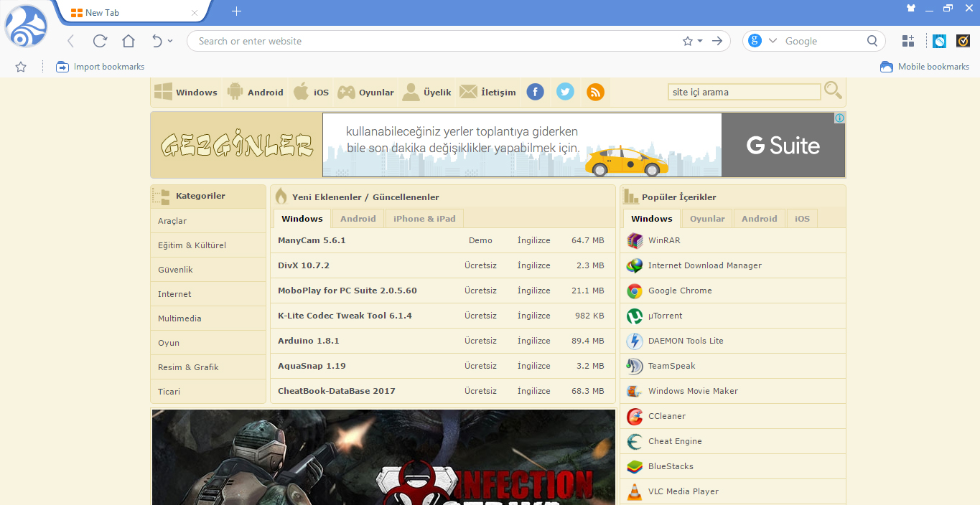Switch to iPhone & iPad tab
Image resolution: width=980 pixels, height=505 pixels.
(x=424, y=219)
